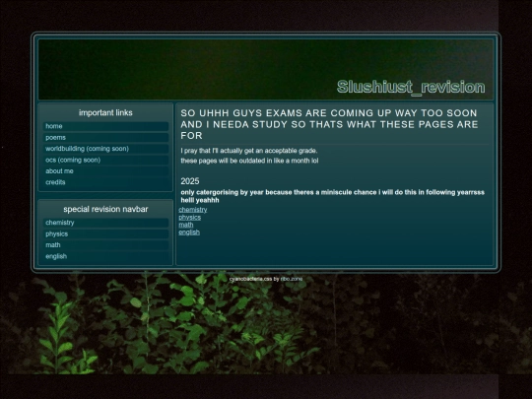Choose english in special revision navbar
The width and height of the screenshot is (532, 399).
[105, 256]
